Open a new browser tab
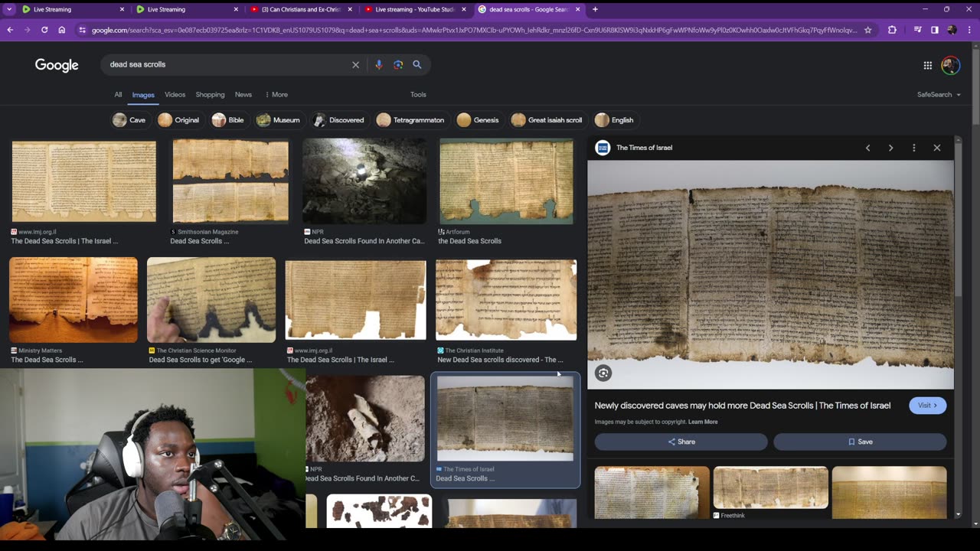Image resolution: width=980 pixels, height=551 pixels. point(595,9)
